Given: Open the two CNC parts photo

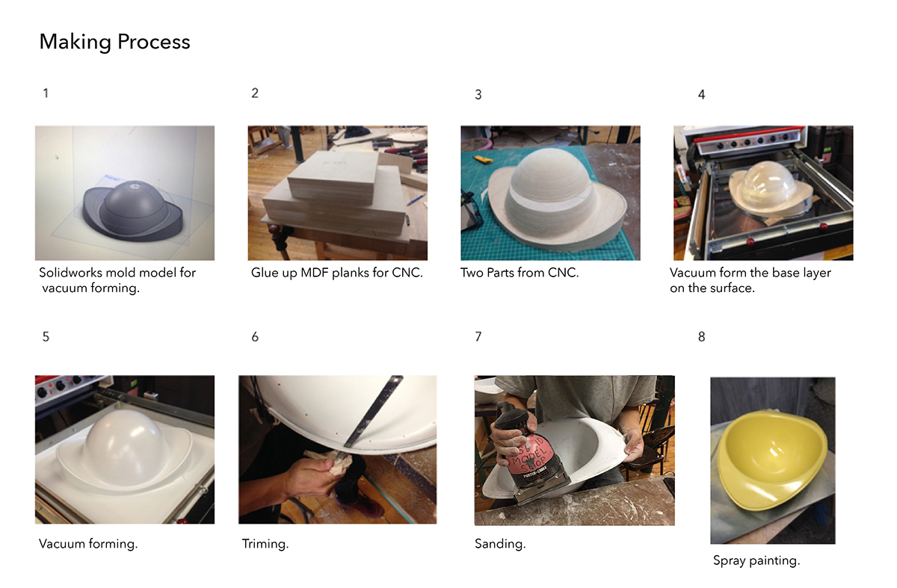Looking at the screenshot, I should [550, 193].
